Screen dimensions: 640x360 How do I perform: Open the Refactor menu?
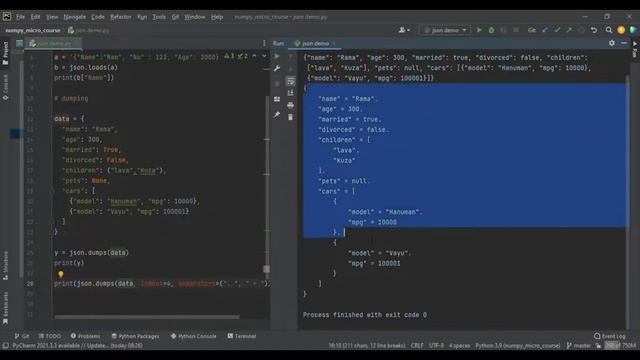pos(121,17)
